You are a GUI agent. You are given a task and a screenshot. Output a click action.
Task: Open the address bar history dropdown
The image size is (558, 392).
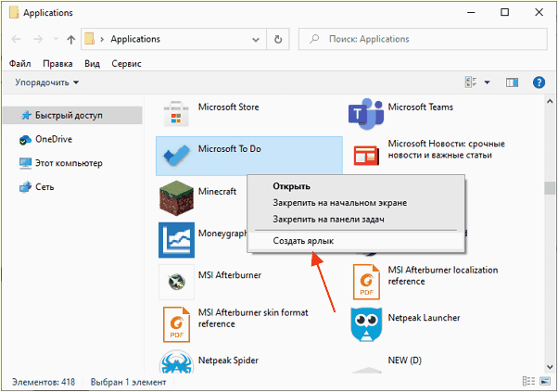pos(256,40)
